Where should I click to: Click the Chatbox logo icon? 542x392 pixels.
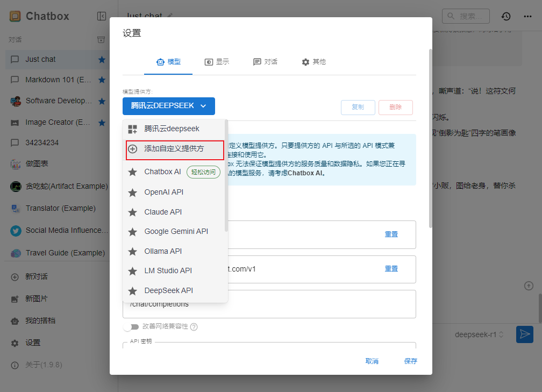click(15, 16)
